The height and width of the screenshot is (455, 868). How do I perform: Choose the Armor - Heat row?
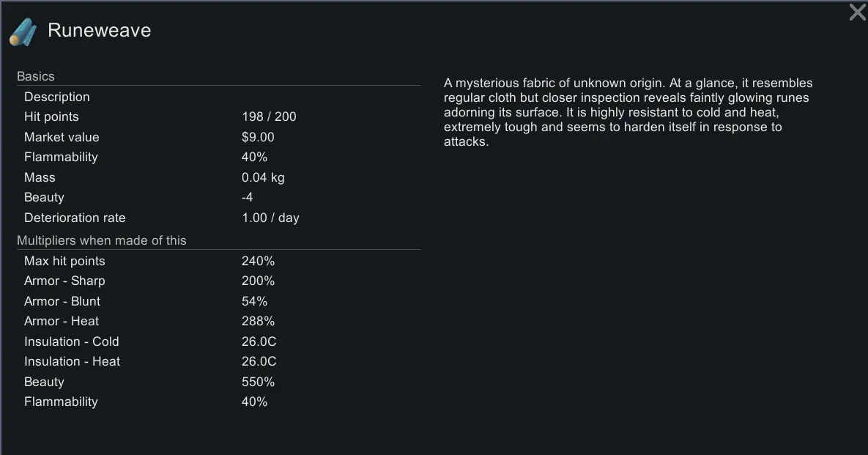click(x=62, y=321)
